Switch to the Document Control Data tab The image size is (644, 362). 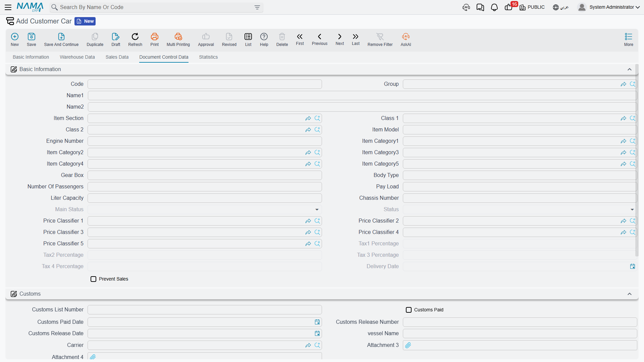(164, 57)
